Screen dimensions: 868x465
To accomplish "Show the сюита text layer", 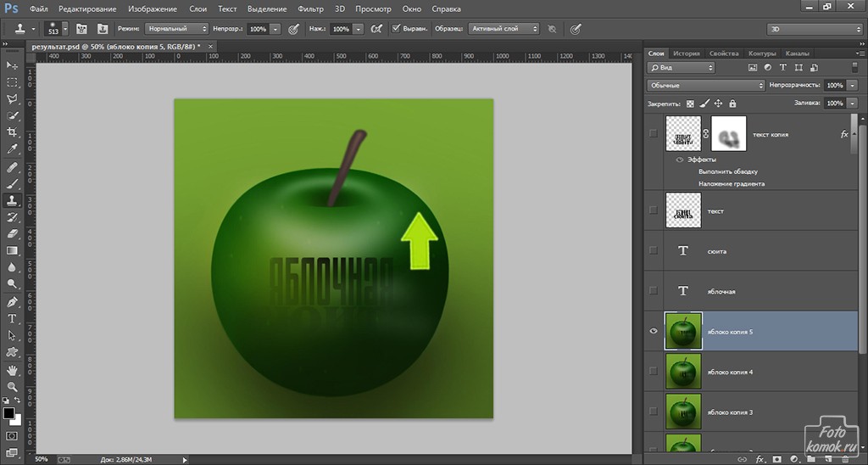I will 654,250.
